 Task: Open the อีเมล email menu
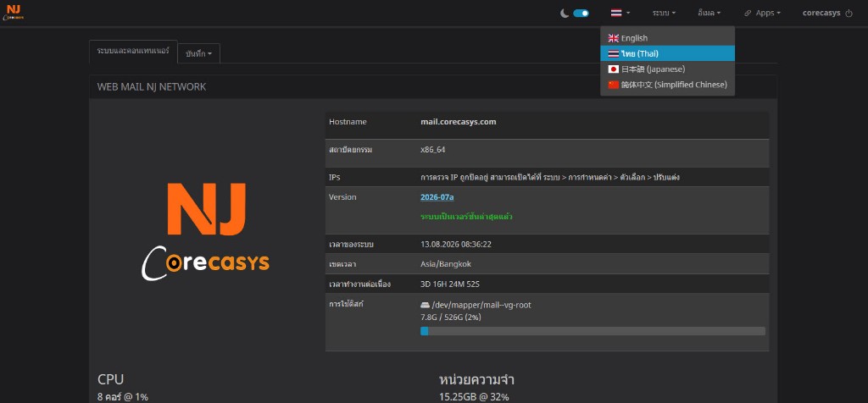click(709, 13)
